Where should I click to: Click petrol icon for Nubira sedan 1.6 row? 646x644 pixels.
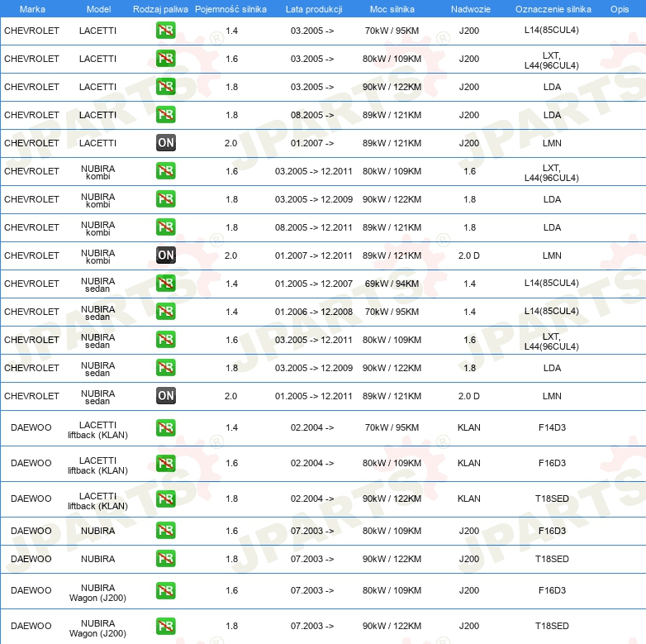click(x=165, y=339)
